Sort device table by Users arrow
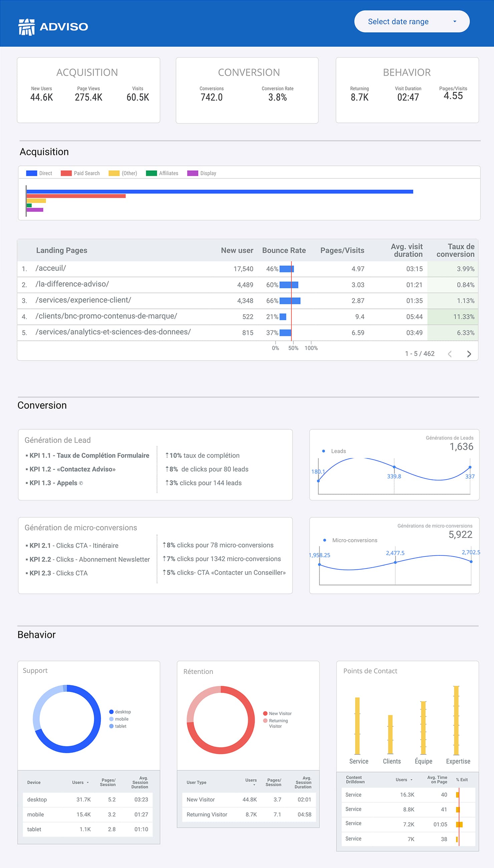 click(x=88, y=783)
